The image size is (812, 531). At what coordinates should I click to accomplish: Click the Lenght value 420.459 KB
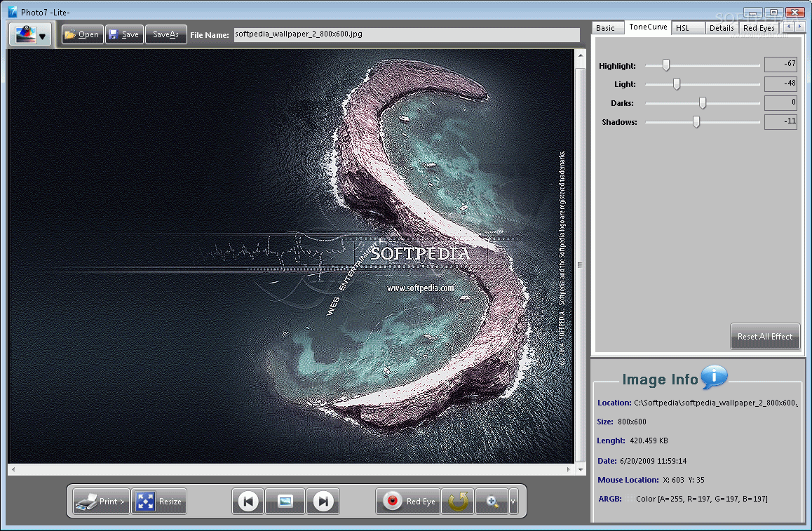coord(649,441)
